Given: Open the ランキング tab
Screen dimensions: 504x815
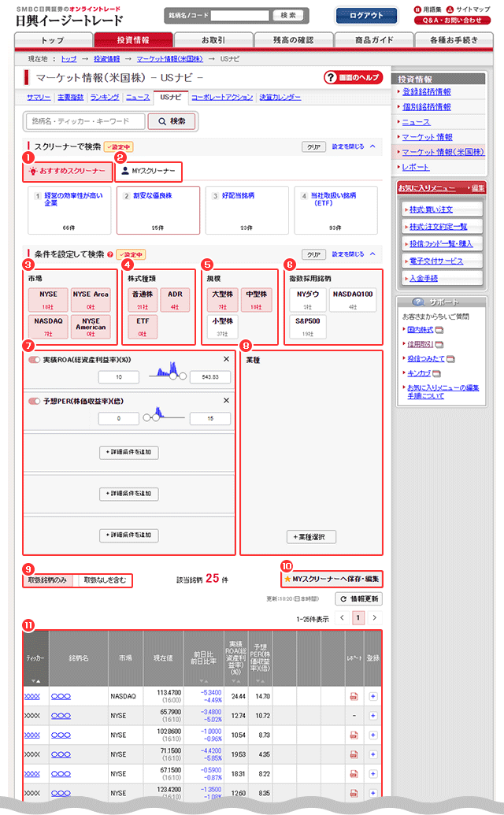Looking at the screenshot, I should [105, 97].
